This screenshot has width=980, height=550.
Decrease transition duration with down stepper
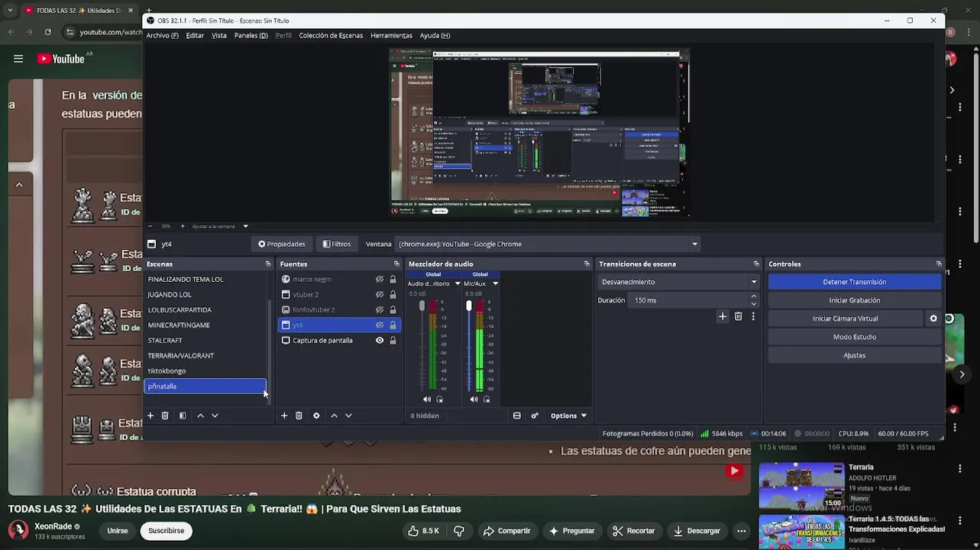(x=754, y=304)
